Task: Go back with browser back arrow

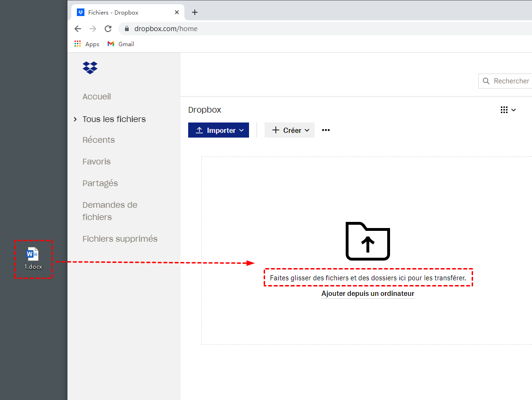Action: [78, 29]
